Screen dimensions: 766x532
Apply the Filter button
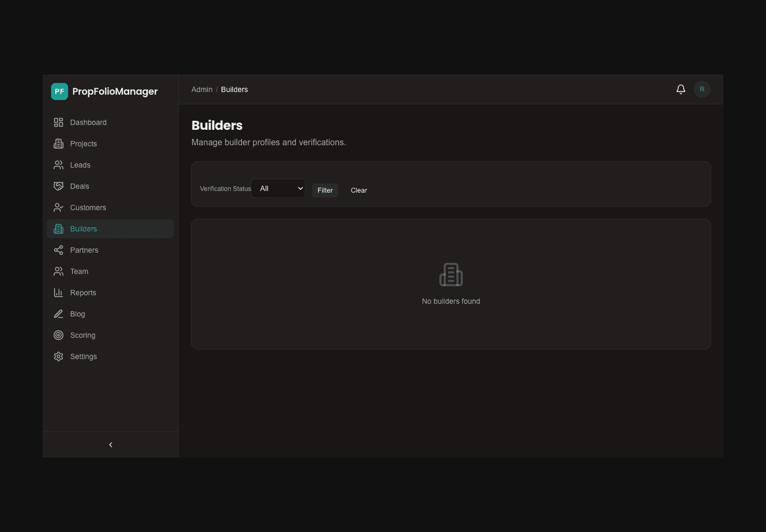click(x=325, y=190)
